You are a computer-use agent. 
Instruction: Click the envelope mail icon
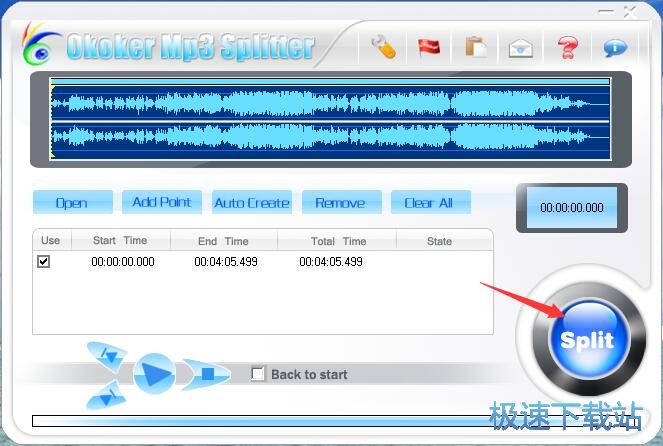pos(521,47)
